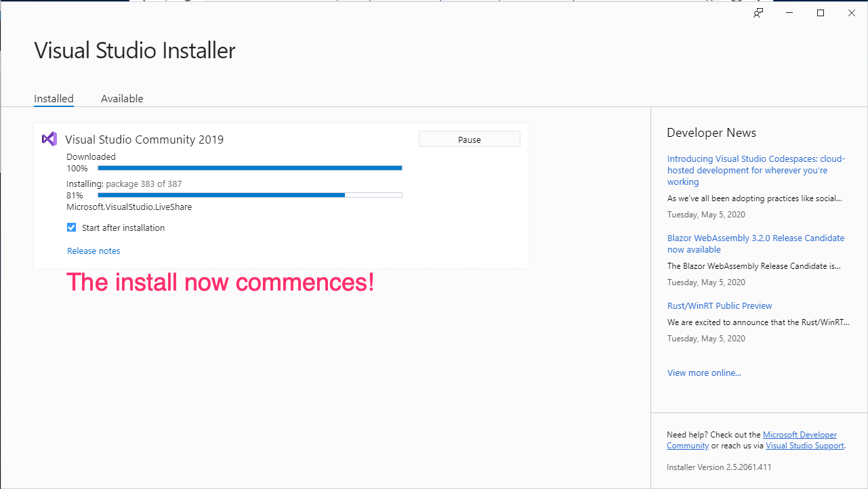
Task: Click the Downloaded 100% progress bar
Action: (250, 168)
